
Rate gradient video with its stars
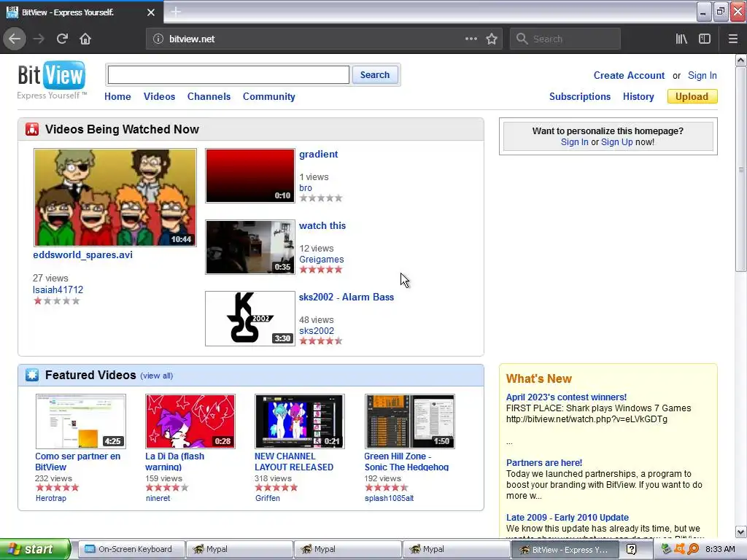(321, 198)
